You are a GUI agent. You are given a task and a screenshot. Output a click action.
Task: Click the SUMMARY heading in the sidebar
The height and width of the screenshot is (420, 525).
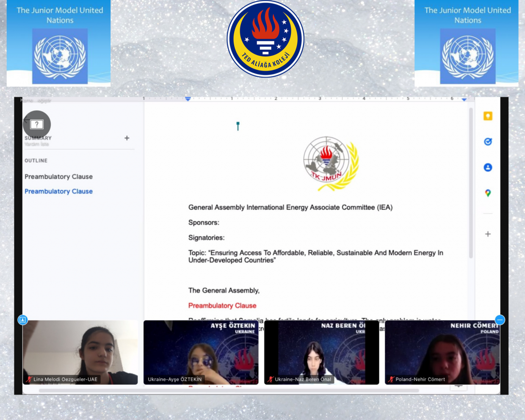point(38,138)
